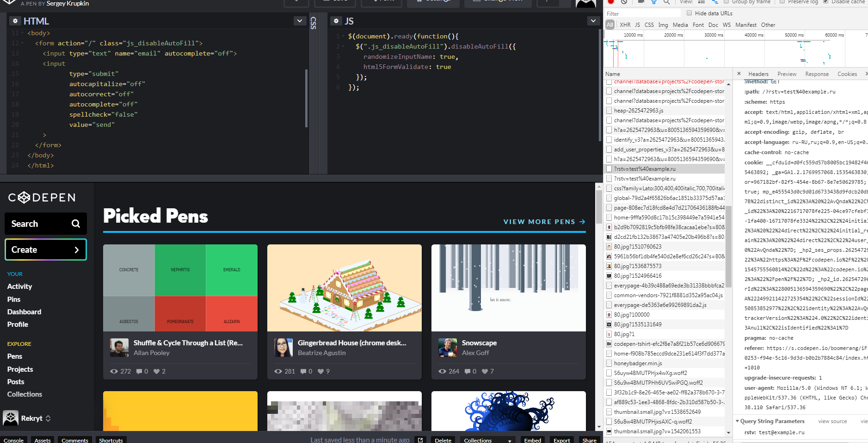Click views eye icon on Shuffle & Cycle card
Viewport: 868px width, 443px height.
tap(114, 371)
